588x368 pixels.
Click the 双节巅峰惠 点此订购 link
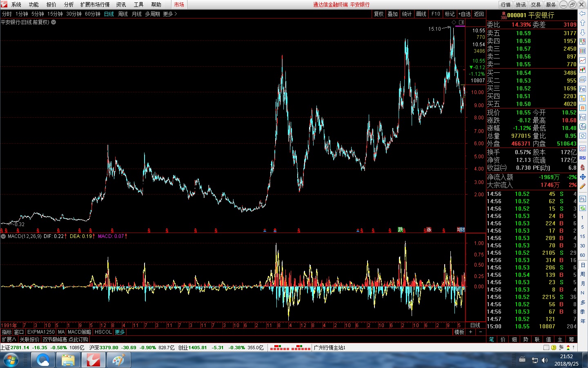pos(65,339)
